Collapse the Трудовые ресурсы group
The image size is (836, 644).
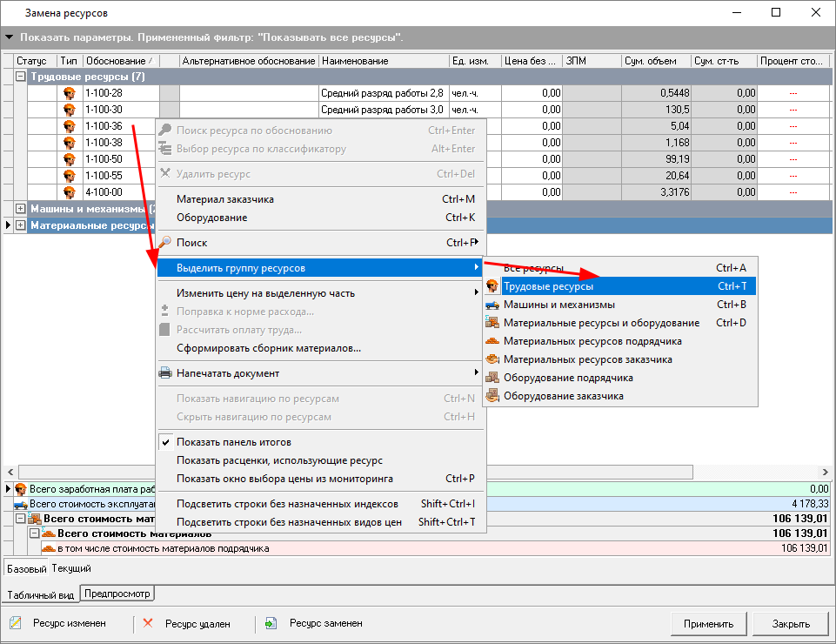[x=21, y=77]
